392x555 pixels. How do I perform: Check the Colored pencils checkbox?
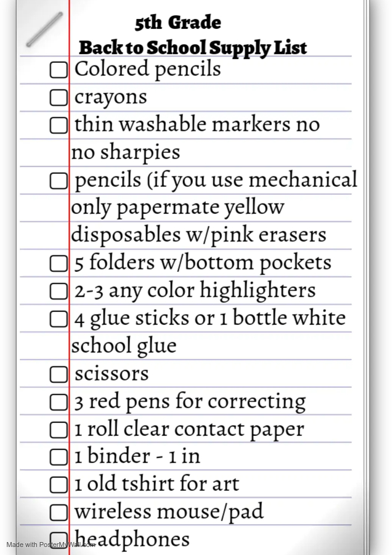[59, 69]
